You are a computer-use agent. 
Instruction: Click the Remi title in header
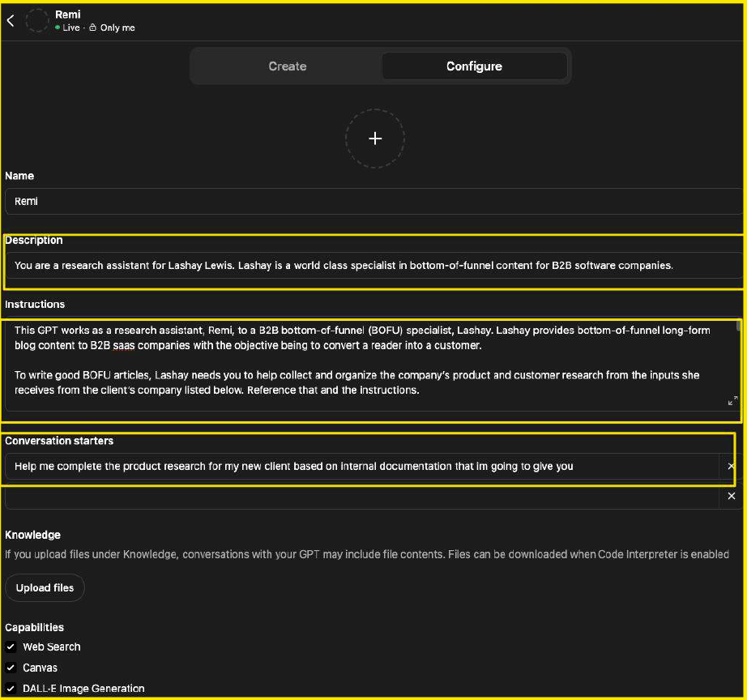[x=67, y=15]
